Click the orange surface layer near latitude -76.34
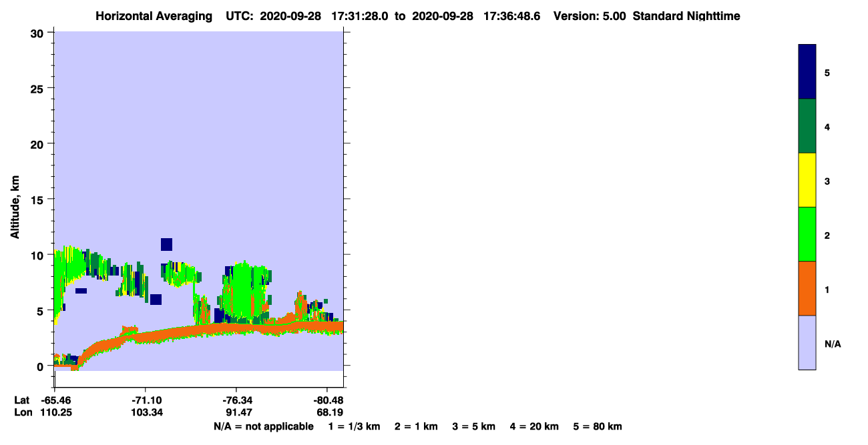Viewport: 868px width, 445px height. [x=238, y=329]
